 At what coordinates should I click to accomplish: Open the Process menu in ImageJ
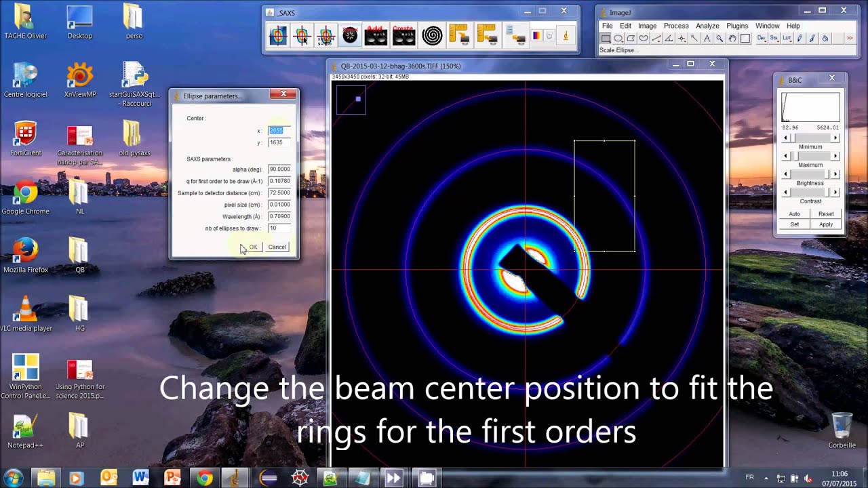click(676, 26)
